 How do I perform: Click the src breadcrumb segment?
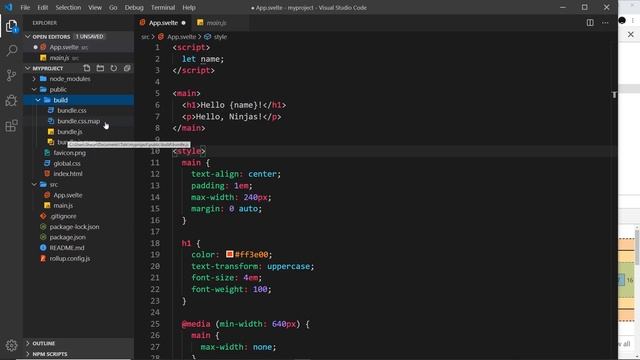145,37
